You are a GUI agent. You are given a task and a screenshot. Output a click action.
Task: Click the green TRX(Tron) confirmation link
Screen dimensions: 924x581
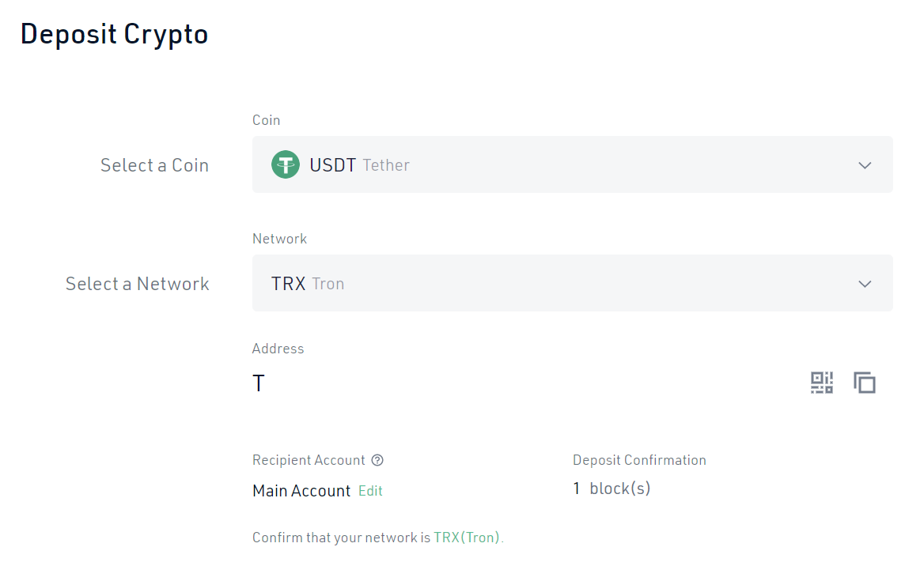(467, 538)
